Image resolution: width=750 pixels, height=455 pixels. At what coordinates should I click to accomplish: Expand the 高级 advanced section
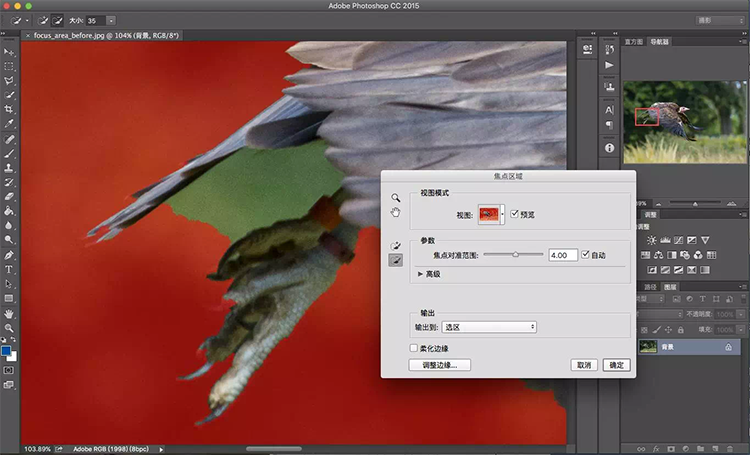(420, 274)
